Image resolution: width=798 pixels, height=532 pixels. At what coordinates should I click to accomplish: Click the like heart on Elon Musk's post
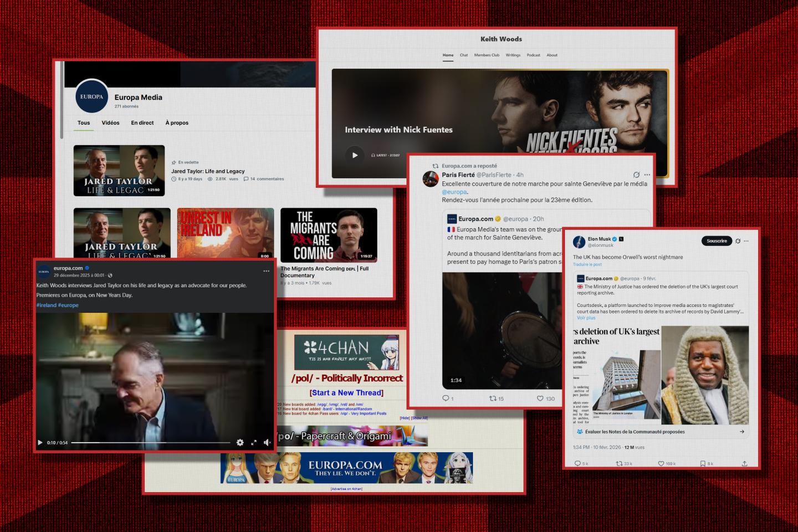(x=661, y=463)
